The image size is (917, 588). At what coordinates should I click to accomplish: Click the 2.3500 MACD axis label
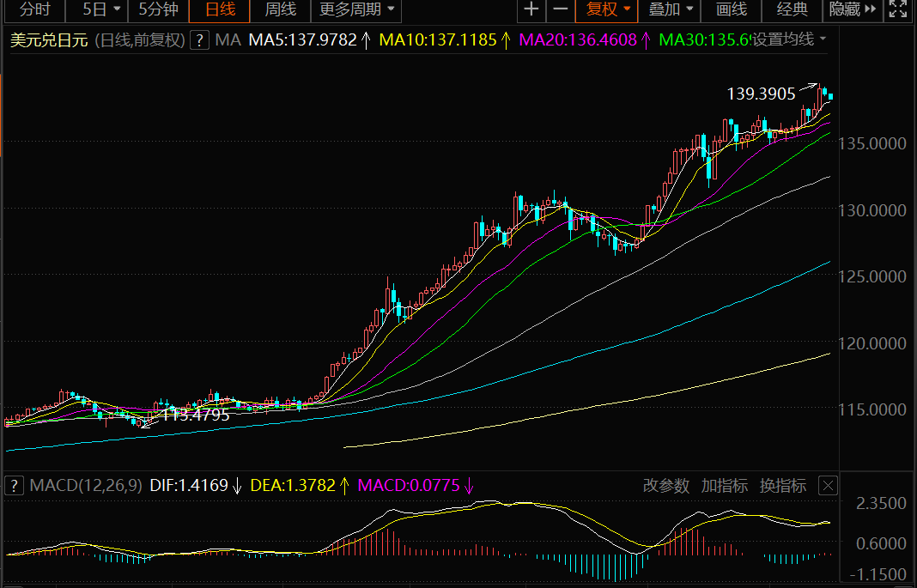point(881,503)
